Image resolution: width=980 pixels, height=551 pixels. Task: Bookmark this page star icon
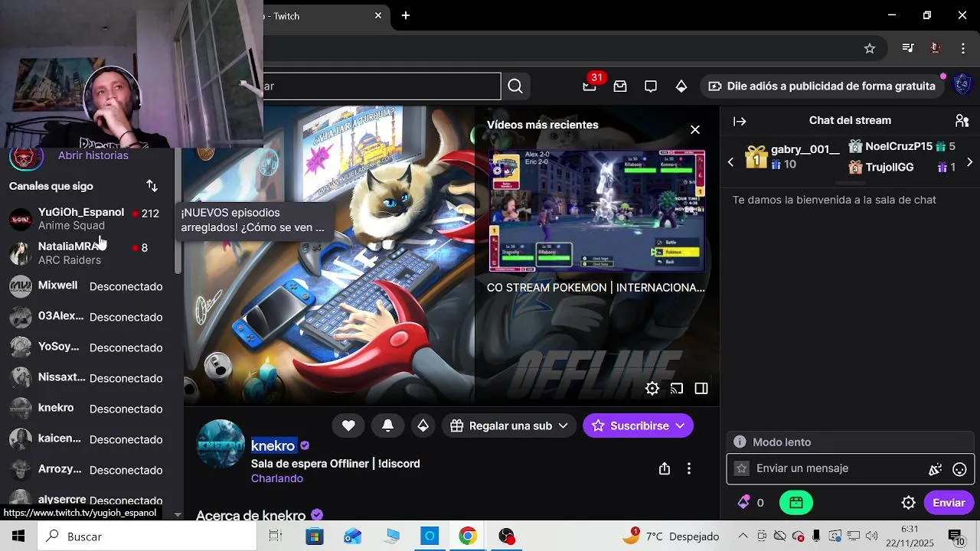870,48
